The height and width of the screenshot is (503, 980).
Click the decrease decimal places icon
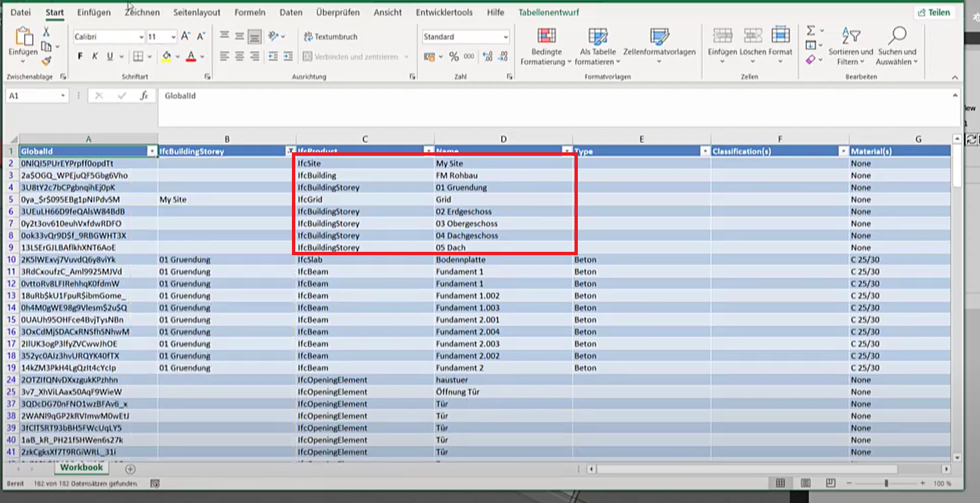coord(502,57)
